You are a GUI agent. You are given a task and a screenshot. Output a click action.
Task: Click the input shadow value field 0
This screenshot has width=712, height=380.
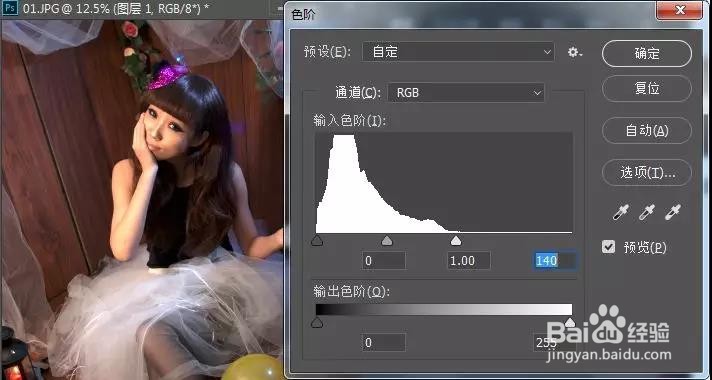(x=384, y=261)
